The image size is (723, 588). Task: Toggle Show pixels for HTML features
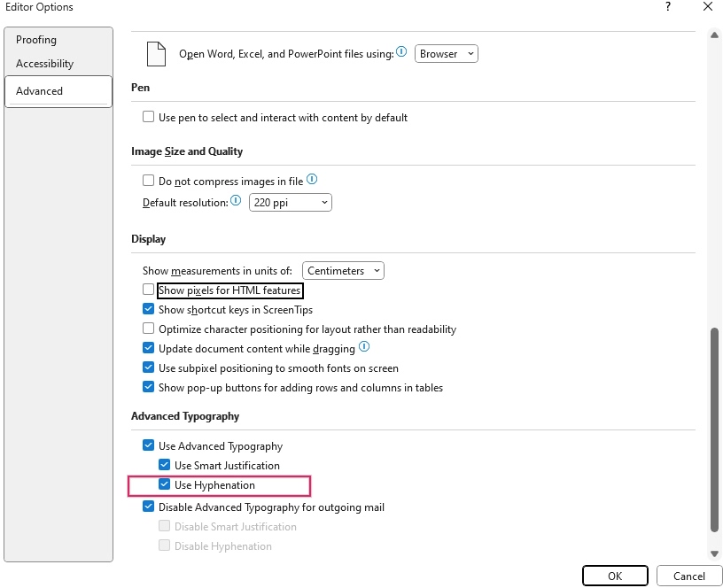(x=149, y=290)
